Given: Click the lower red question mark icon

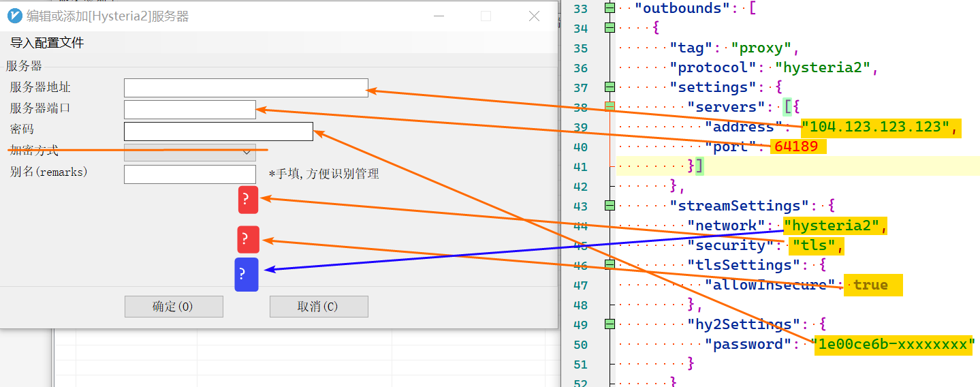Looking at the screenshot, I should [x=248, y=240].
